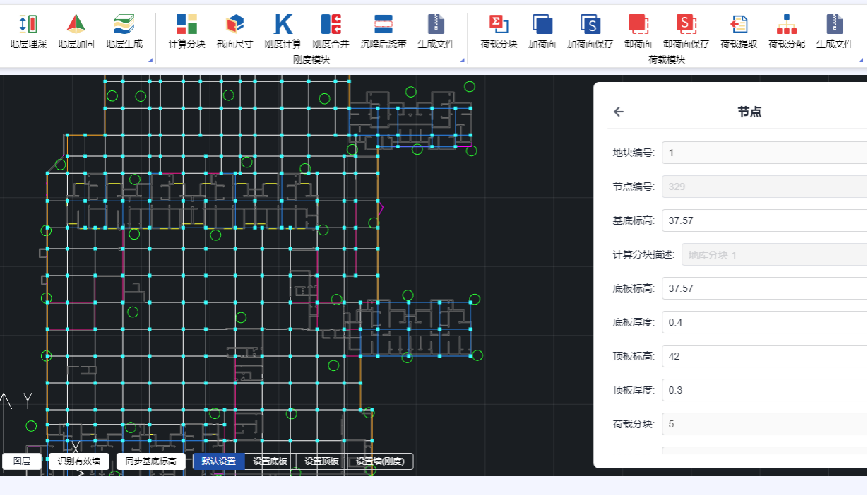Click the back arrow in the 节点 panel
This screenshot has width=868, height=496.
[x=619, y=112]
